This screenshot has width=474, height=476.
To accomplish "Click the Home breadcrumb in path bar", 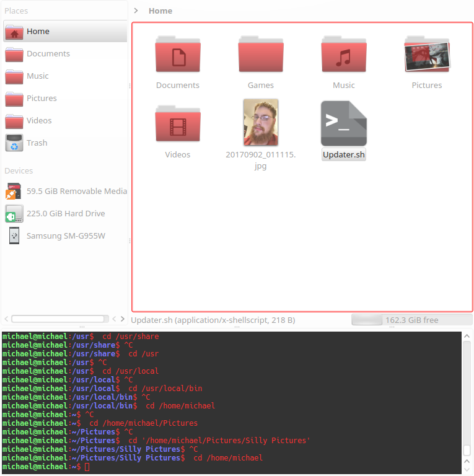I will coord(160,11).
